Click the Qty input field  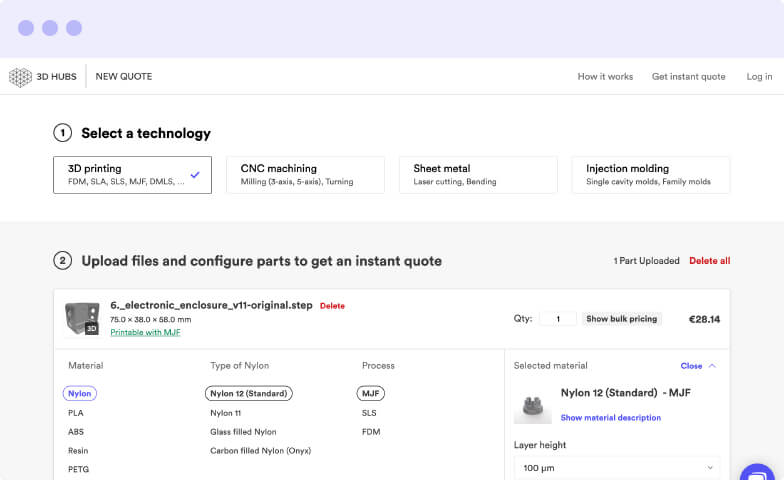click(558, 319)
